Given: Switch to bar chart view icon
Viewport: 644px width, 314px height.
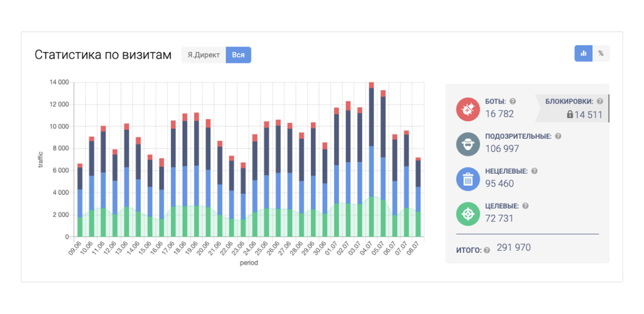Looking at the screenshot, I should coord(583,54).
